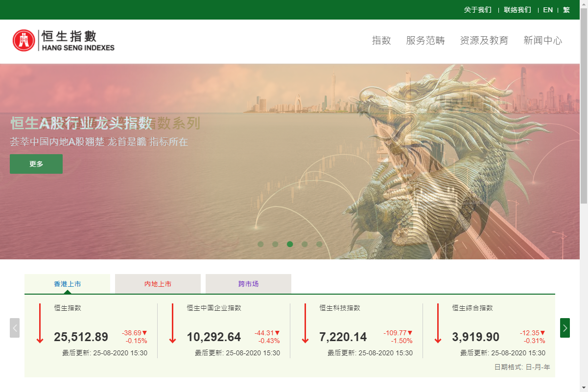Screen dimensions: 588x392
Task: Click the value 3,919.90
Action: point(475,337)
